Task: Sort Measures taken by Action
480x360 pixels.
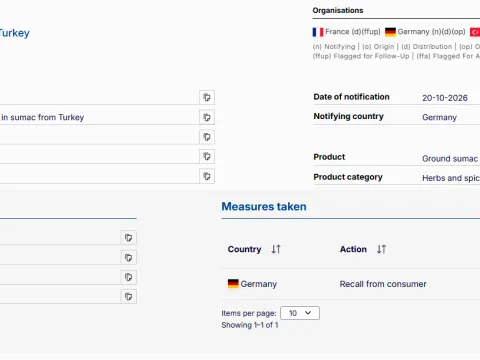Action: click(x=381, y=249)
